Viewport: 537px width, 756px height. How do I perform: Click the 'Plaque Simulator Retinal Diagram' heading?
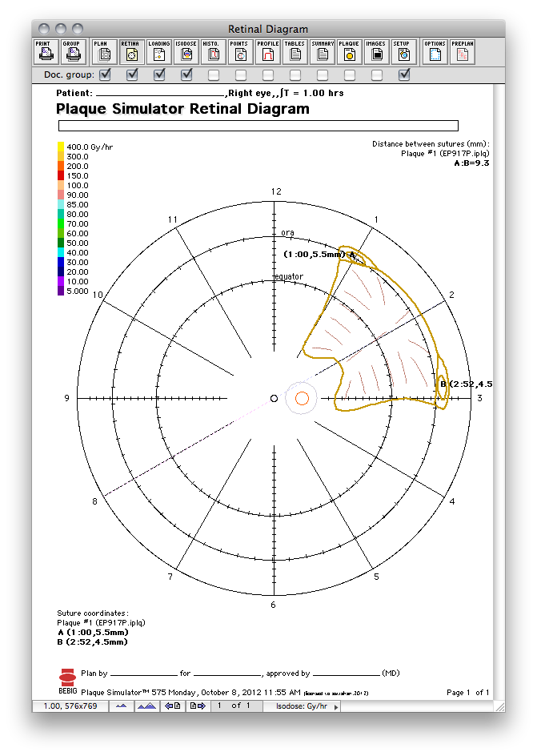(x=182, y=109)
